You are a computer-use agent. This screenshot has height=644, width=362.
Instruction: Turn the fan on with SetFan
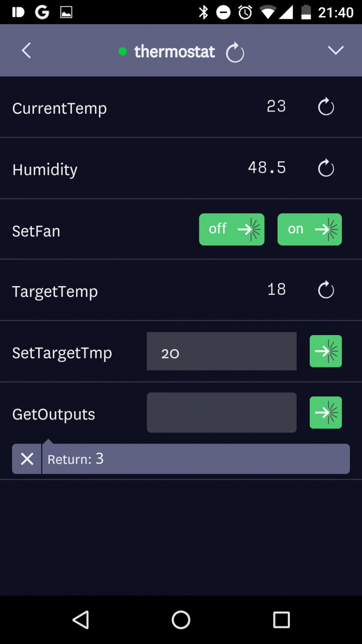click(x=309, y=229)
